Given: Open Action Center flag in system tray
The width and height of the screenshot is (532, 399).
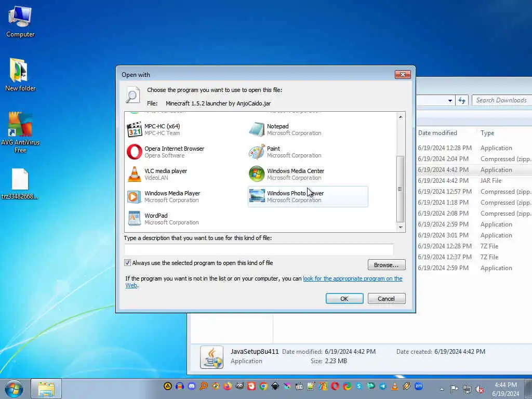Looking at the screenshot, I should click(x=454, y=389).
